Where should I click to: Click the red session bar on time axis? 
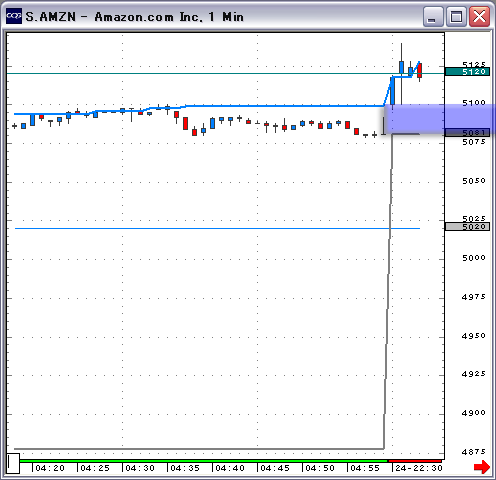pyautogui.click(x=415, y=461)
